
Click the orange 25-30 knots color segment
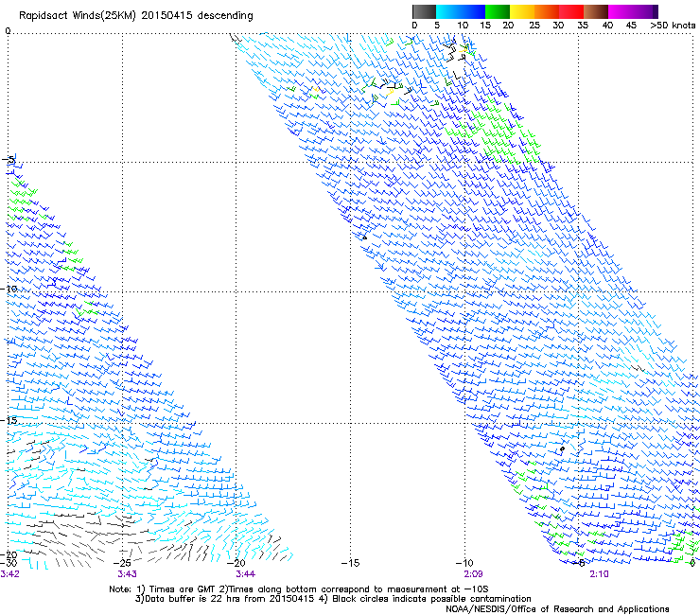547,11
